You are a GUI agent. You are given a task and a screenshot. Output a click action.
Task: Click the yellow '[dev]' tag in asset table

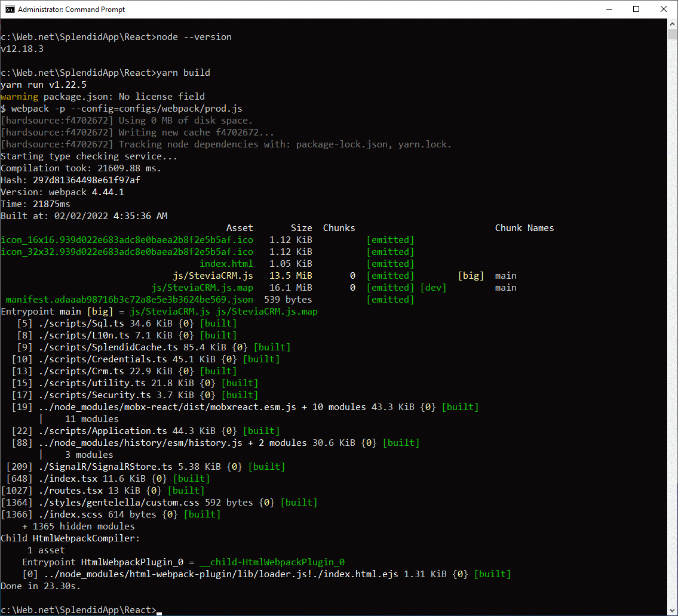[433, 288]
